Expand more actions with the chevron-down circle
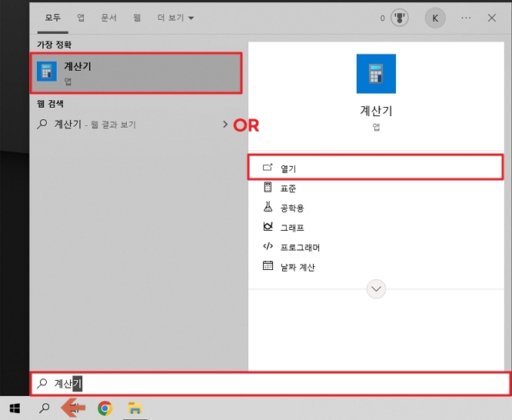The height and width of the screenshot is (420, 512). click(376, 289)
